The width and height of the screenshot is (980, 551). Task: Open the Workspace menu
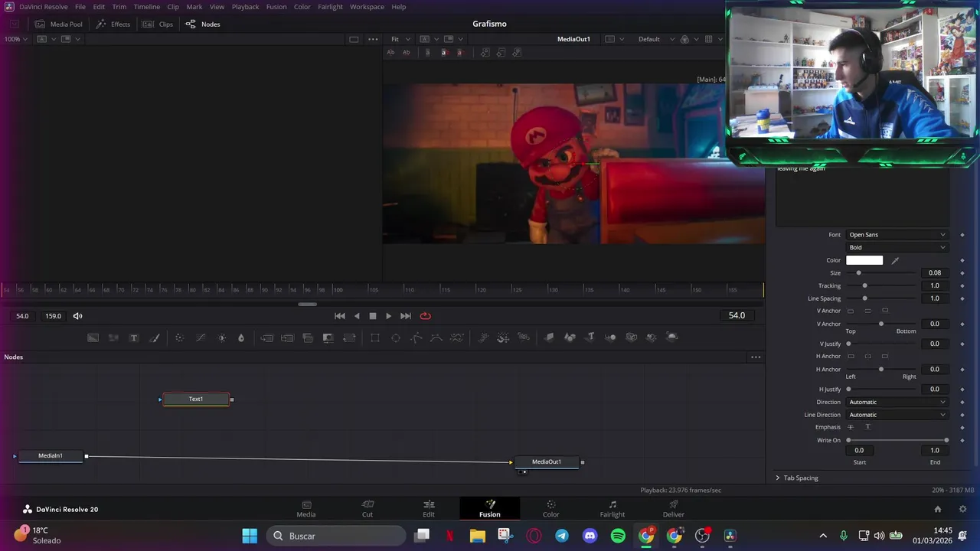click(367, 7)
